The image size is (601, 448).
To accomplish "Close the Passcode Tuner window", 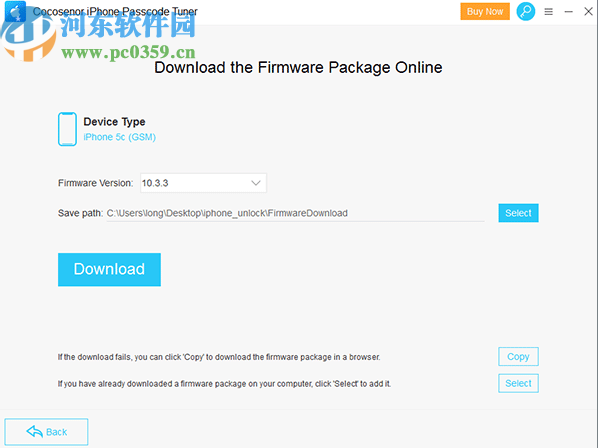I will 588,11.
